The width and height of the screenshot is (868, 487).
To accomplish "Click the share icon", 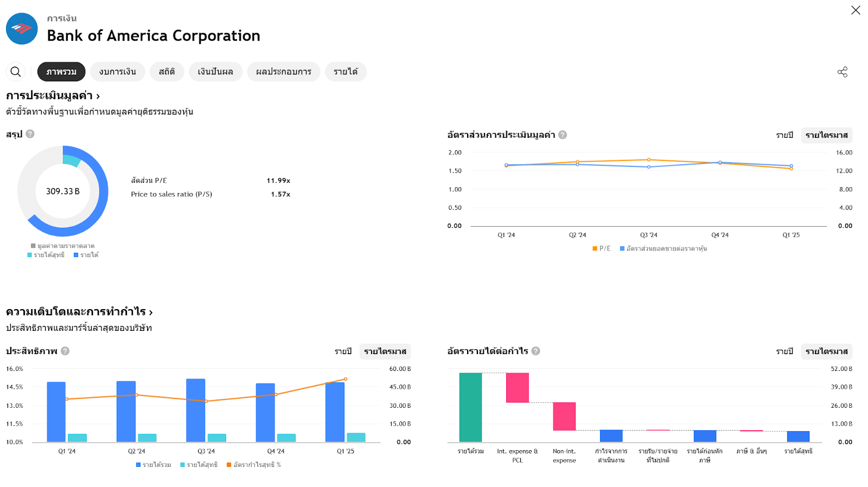I will pos(842,72).
